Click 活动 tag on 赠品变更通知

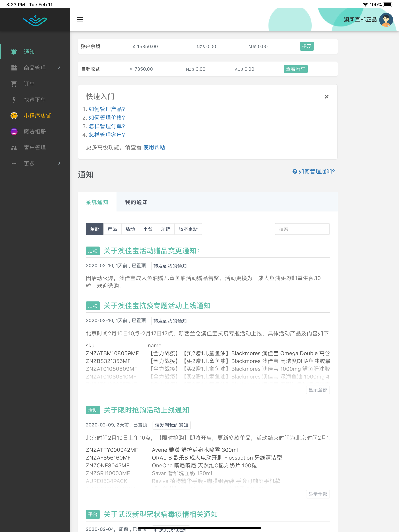coord(93,251)
